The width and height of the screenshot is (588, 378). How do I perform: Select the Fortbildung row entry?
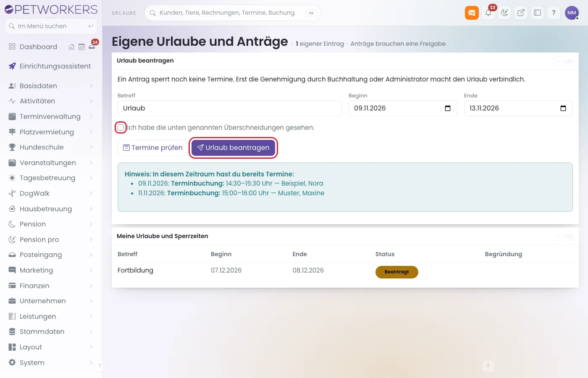[135, 270]
